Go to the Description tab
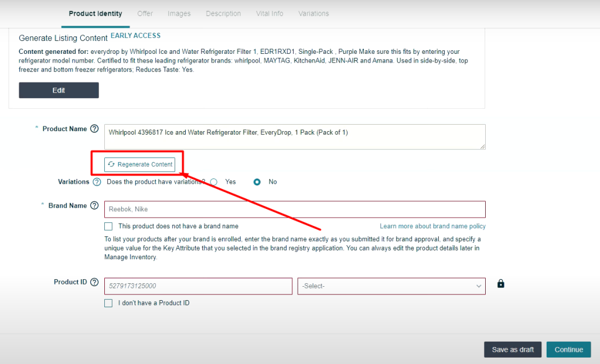Viewport: 600px width, 364px height. (223, 13)
